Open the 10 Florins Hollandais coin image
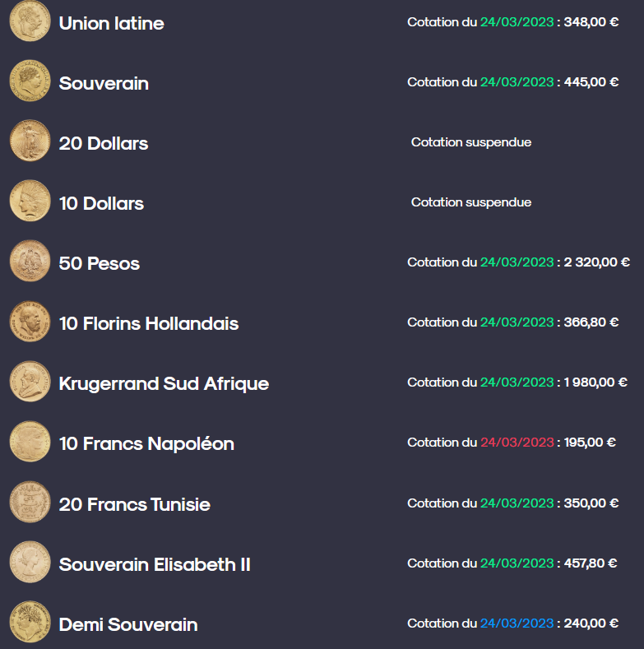Screen dimensions: 644x649 [x=30, y=321]
